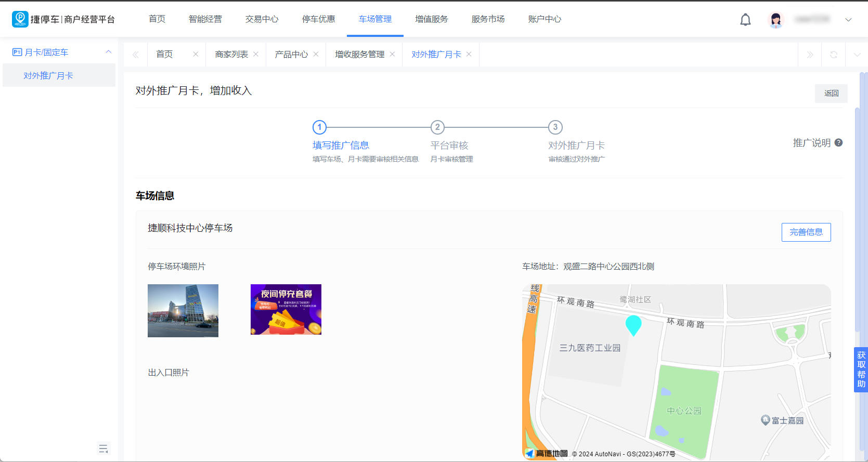Select 车场管理 menu
Viewport: 868px width, 462px height.
coord(375,19)
